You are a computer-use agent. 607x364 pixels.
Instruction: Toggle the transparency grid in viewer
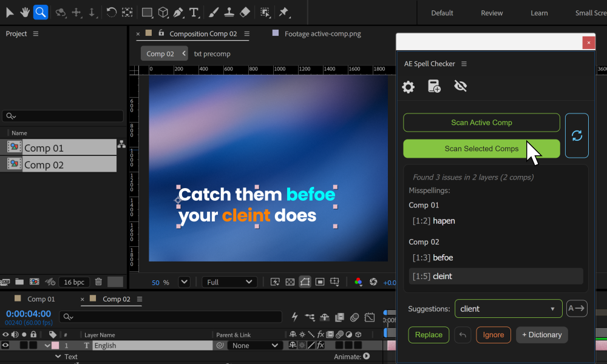[290, 282]
